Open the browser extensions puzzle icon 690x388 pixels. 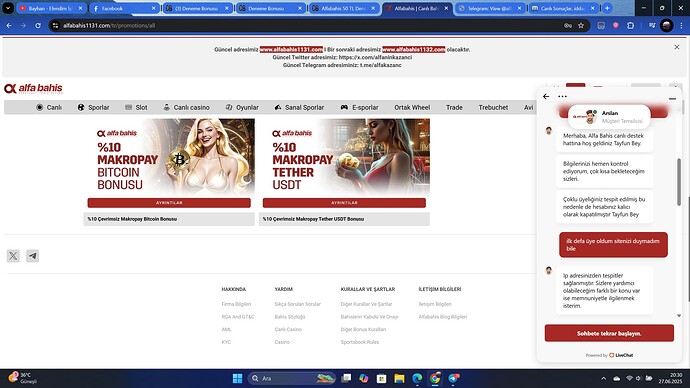[x=630, y=26]
